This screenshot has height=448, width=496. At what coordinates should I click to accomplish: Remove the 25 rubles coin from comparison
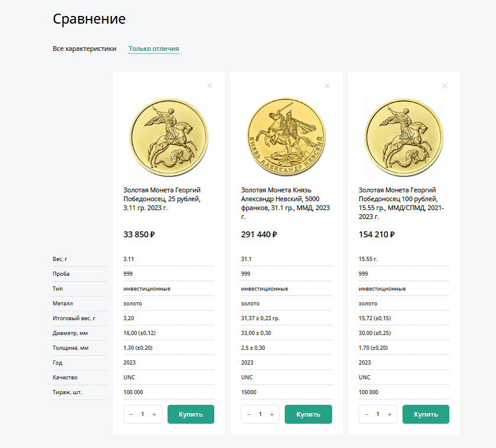(210, 86)
